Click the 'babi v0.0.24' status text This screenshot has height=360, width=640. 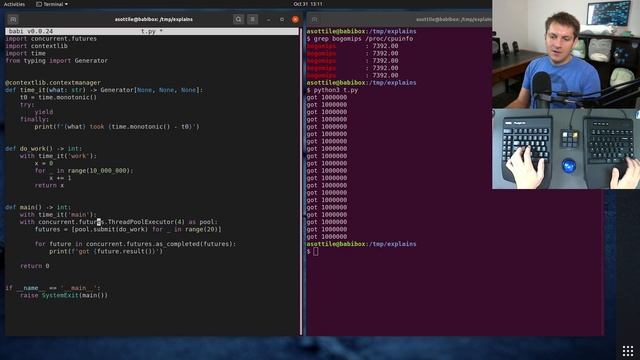coord(31,31)
